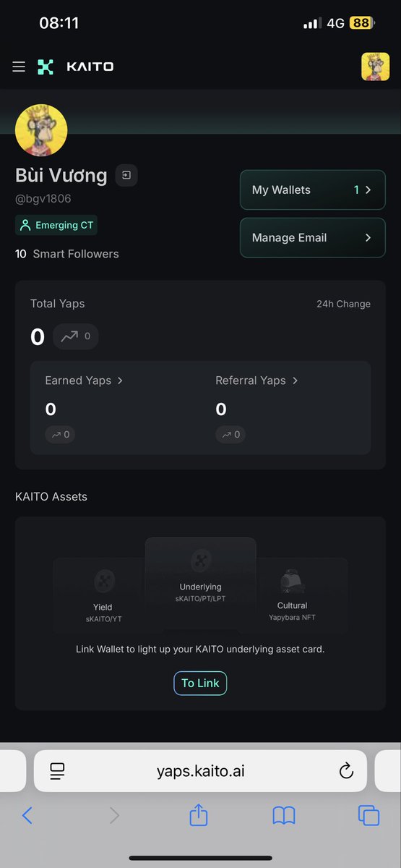Expand Referral Yaps details
Image resolution: width=401 pixels, height=868 pixels.
(x=256, y=380)
